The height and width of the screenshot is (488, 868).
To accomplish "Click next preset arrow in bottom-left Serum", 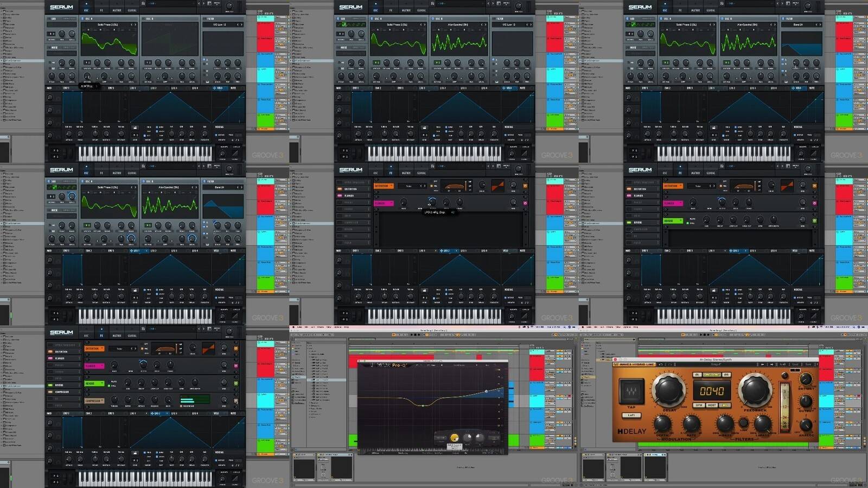I will click(203, 328).
